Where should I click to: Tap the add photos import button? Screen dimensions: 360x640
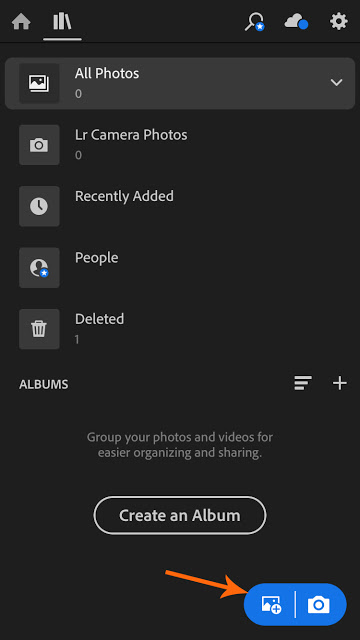[271, 604]
